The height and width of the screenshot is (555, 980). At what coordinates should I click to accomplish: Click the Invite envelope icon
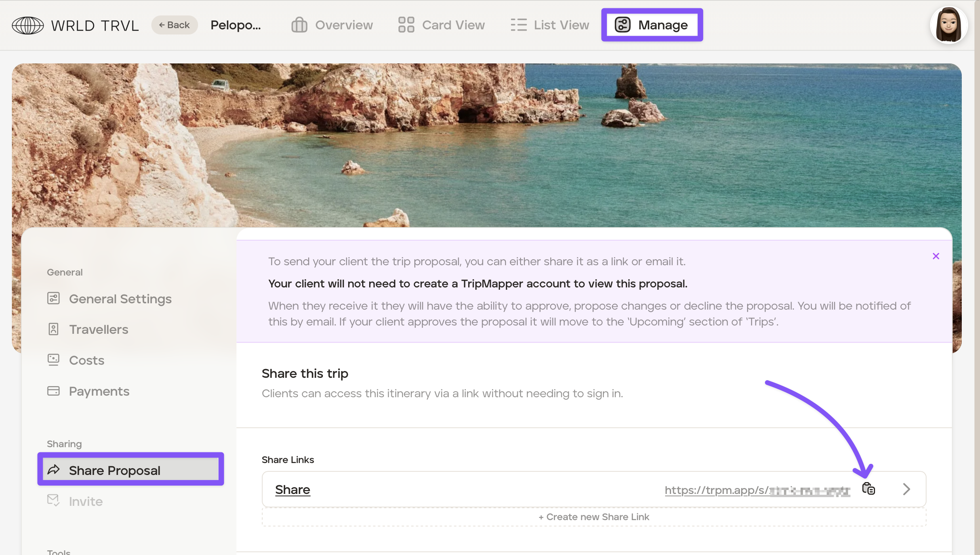tap(53, 501)
